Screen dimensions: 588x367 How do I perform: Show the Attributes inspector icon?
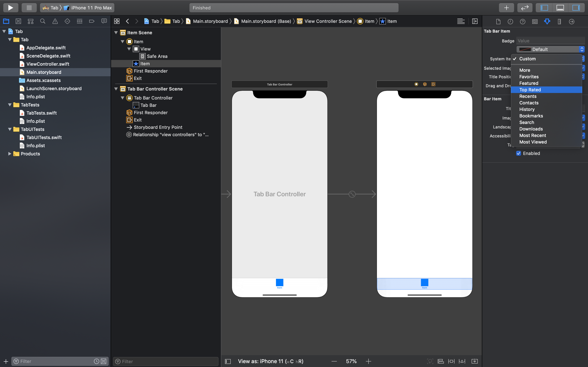[x=547, y=21]
